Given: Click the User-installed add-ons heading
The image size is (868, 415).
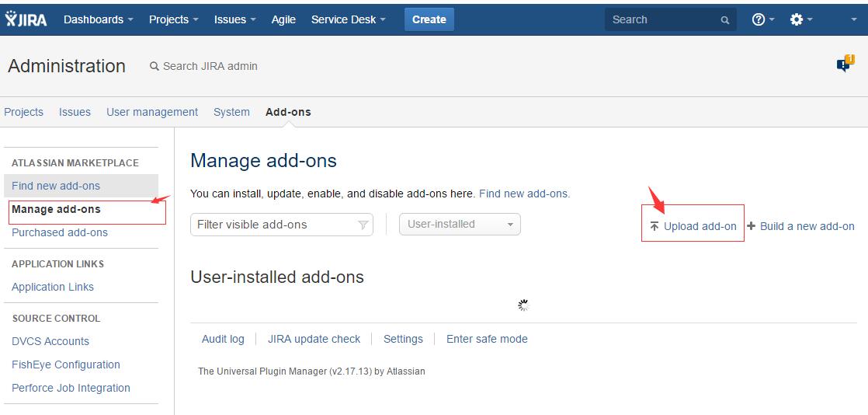Looking at the screenshot, I should coord(277,277).
